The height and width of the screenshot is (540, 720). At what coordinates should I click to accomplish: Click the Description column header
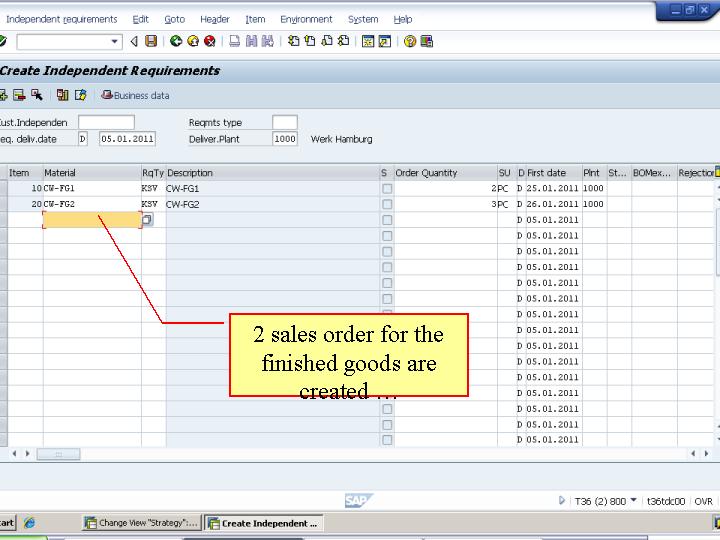coord(273,173)
